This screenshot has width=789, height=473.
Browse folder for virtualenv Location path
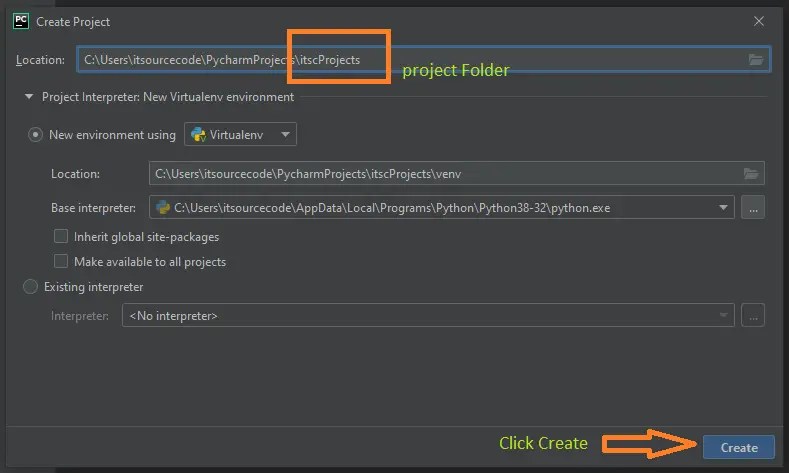tap(751, 174)
